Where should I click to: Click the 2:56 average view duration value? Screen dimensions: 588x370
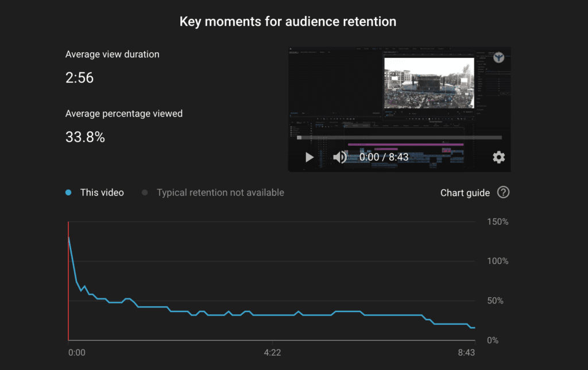tap(79, 77)
